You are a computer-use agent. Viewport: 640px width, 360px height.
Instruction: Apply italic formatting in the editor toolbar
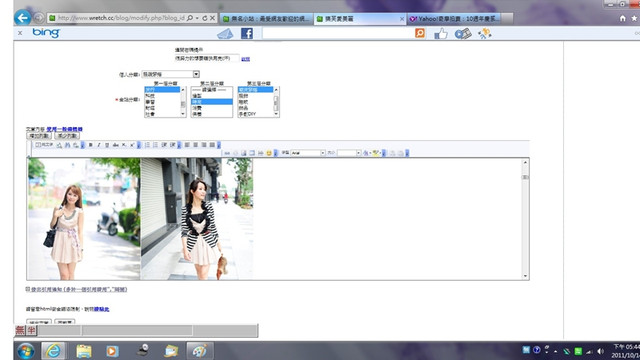tap(99, 145)
